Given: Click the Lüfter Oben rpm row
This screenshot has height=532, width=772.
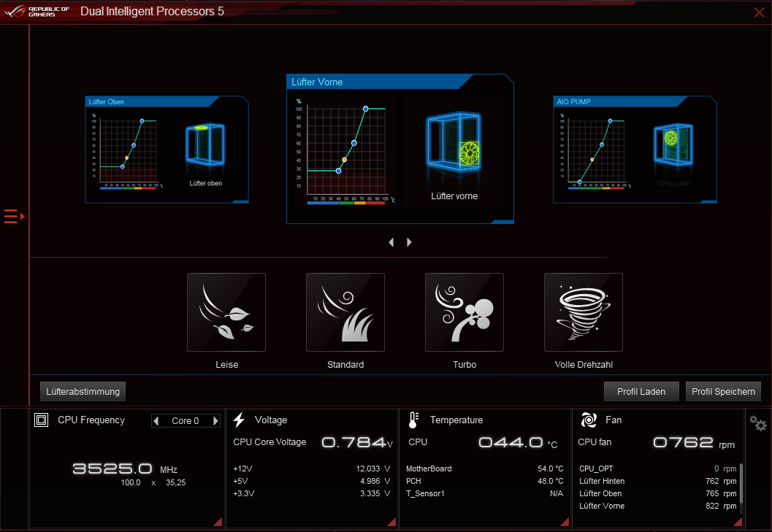Looking at the screenshot, I should (658, 493).
